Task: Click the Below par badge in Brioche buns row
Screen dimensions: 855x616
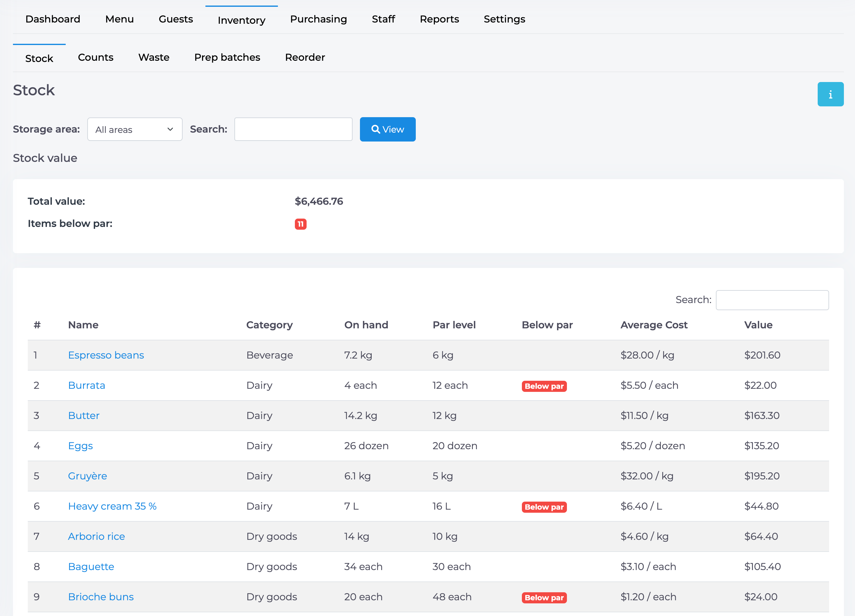Action: tap(544, 597)
